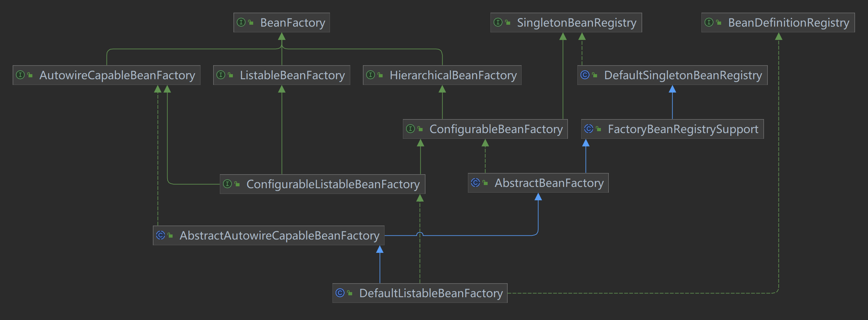Click the class icon beside AbstractAutowireCapableBeanFactory

(161, 235)
